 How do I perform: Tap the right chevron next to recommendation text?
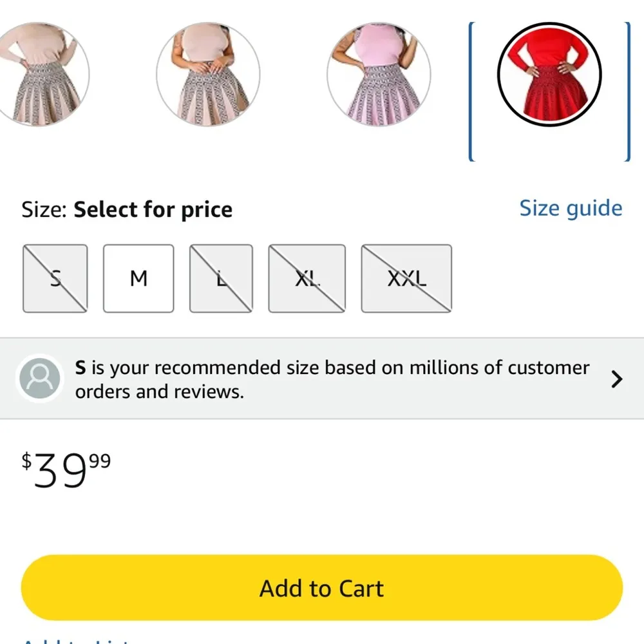tap(617, 379)
